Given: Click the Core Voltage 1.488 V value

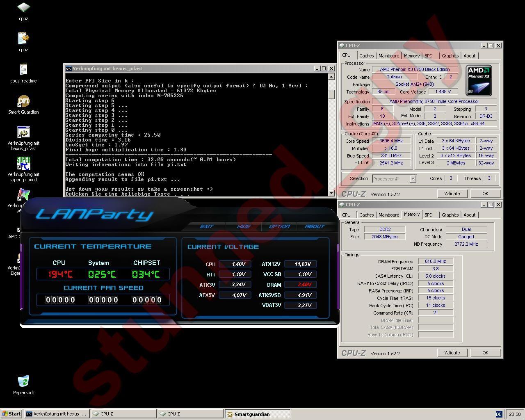Looking at the screenshot, I should pos(443,91).
